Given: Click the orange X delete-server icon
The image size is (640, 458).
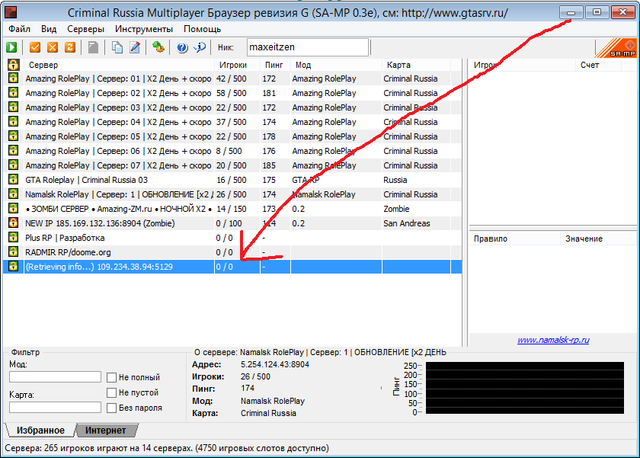Looking at the screenshot, I should pyautogui.click(x=53, y=47).
